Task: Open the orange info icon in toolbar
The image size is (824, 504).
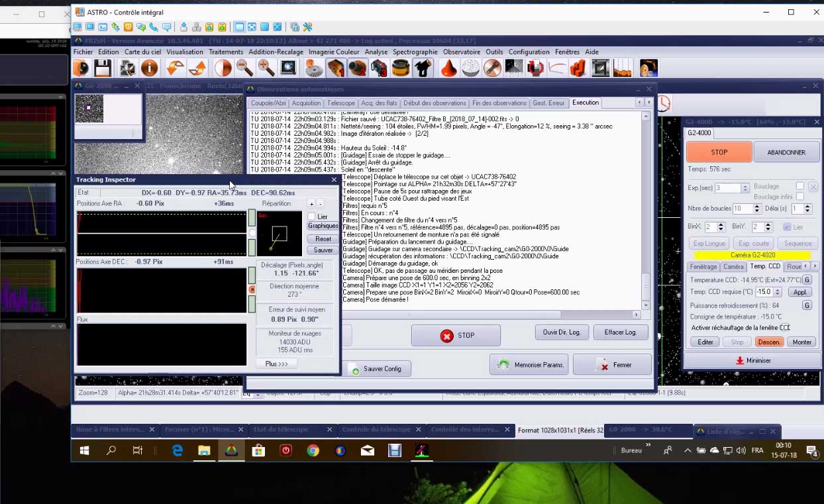Action: (x=149, y=68)
